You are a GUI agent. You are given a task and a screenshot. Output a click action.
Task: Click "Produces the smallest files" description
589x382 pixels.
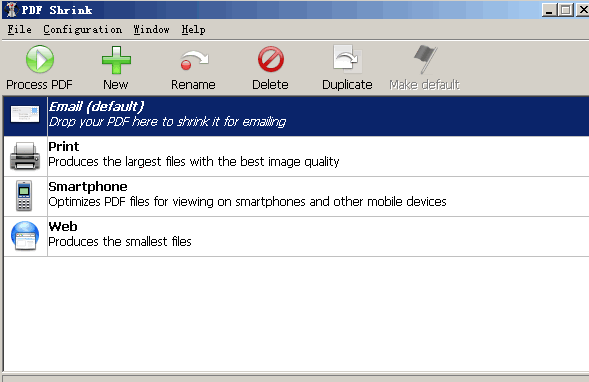pyautogui.click(x=120, y=242)
